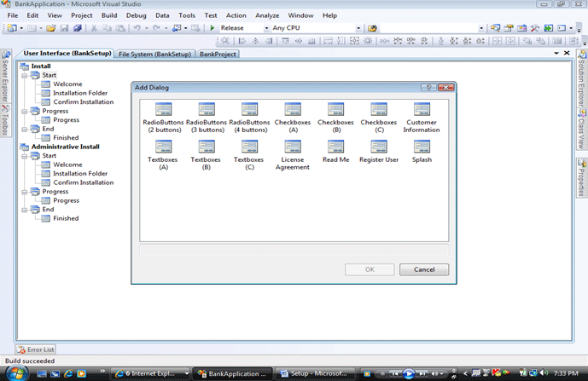Open the Action menu
The image size is (588, 381).
236,15
